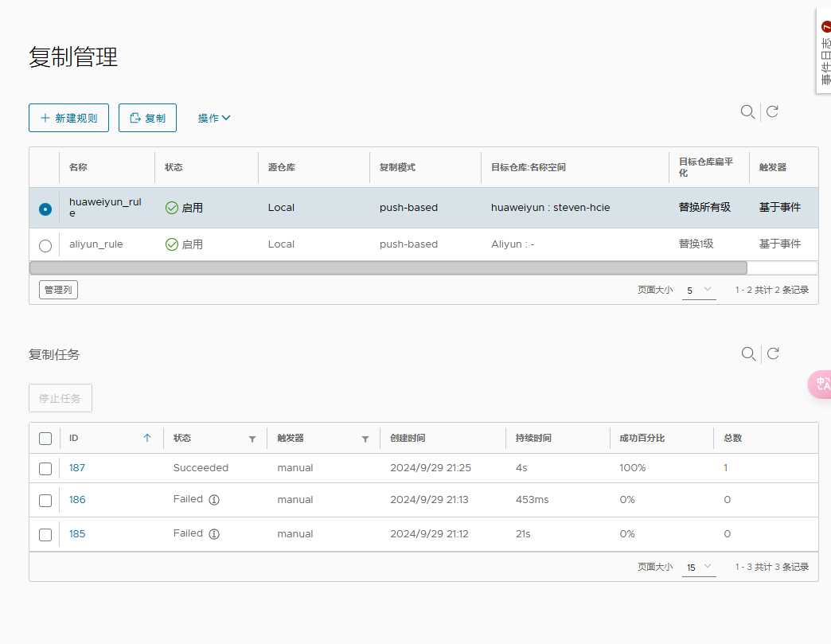Click the 启用 status icon for aliyun_rule
The height and width of the screenshot is (644, 831).
tap(172, 244)
